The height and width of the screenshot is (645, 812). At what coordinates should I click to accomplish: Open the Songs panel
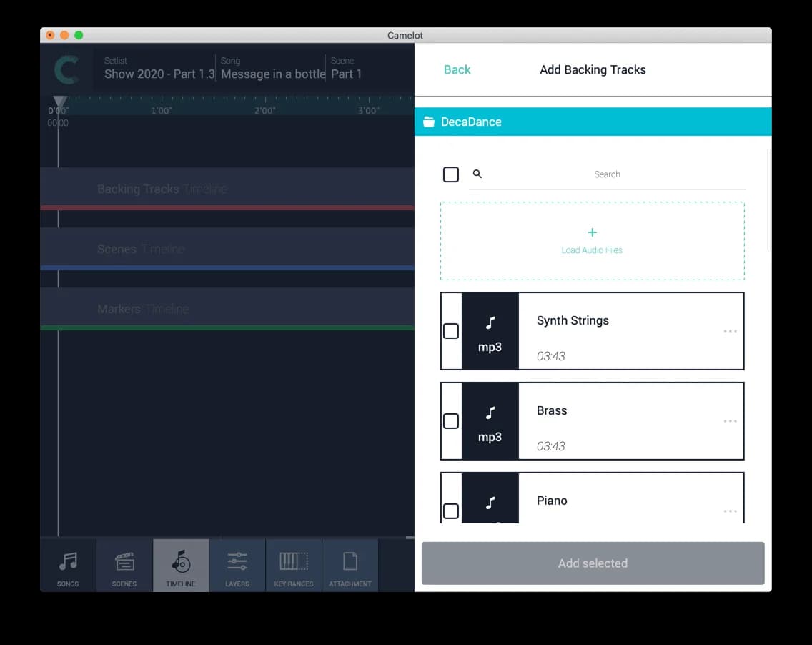pyautogui.click(x=68, y=565)
